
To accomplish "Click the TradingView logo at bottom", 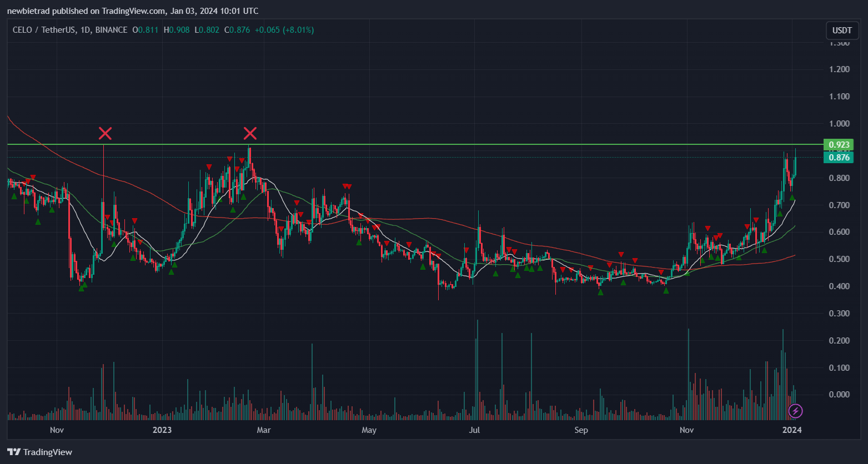I will click(40, 452).
